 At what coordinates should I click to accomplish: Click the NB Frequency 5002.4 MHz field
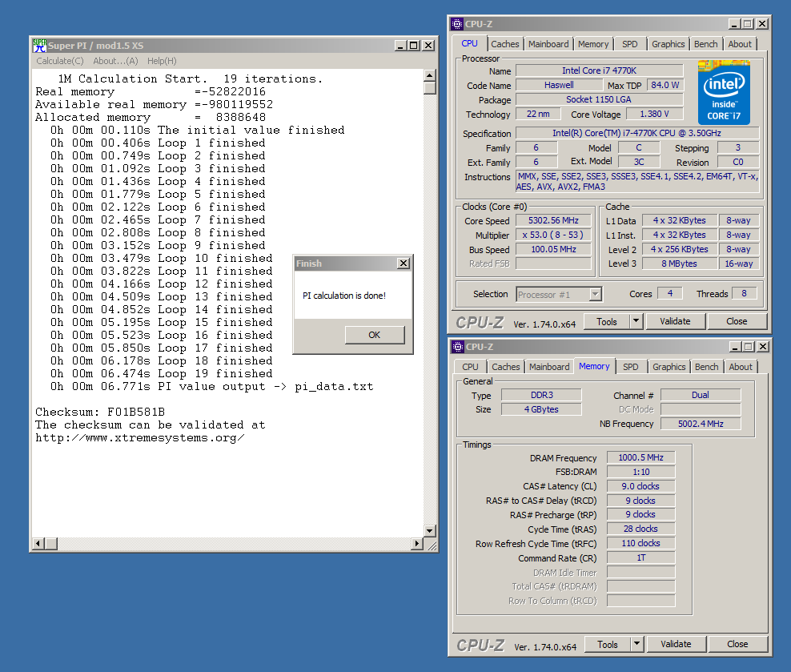701,424
